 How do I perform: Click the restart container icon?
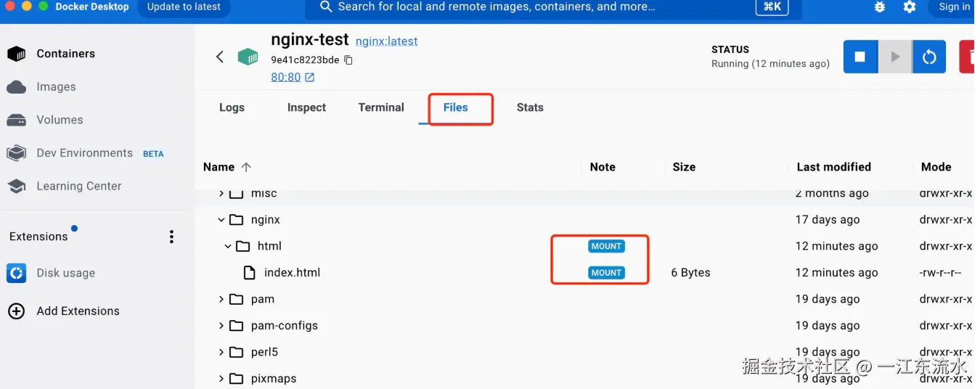coord(929,57)
